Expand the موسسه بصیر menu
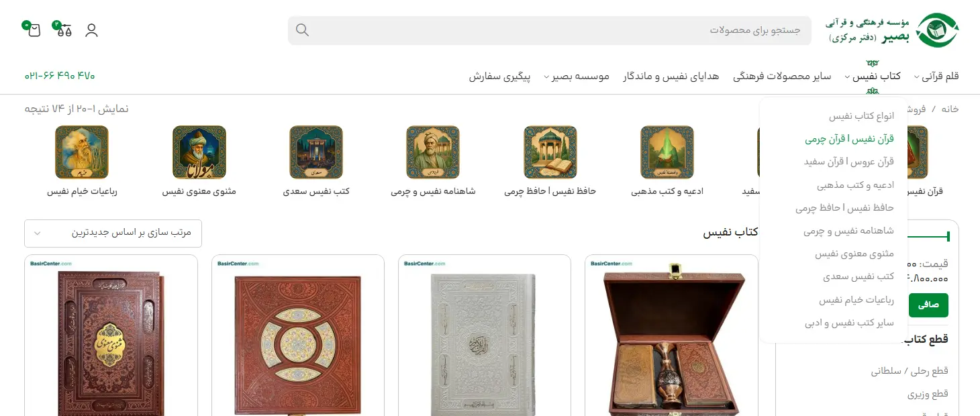 coord(577,76)
